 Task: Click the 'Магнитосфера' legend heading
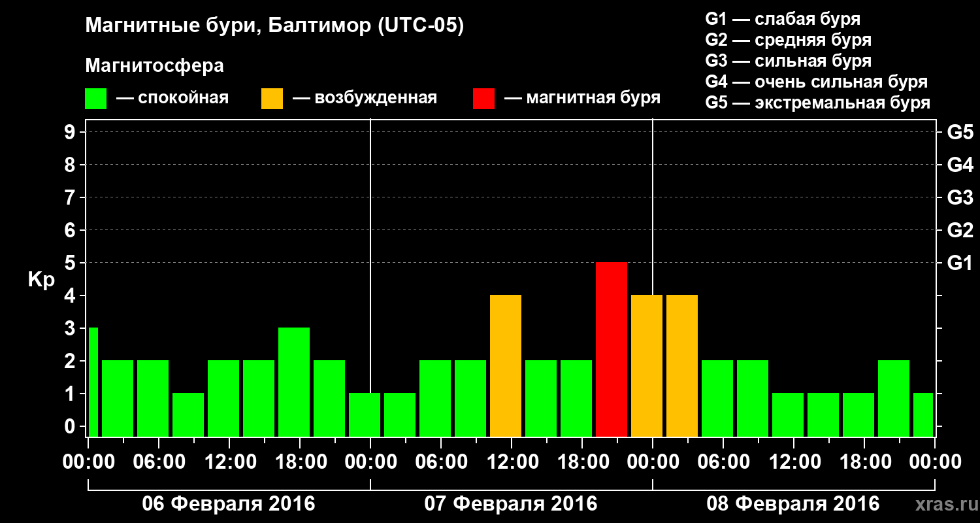click(154, 66)
